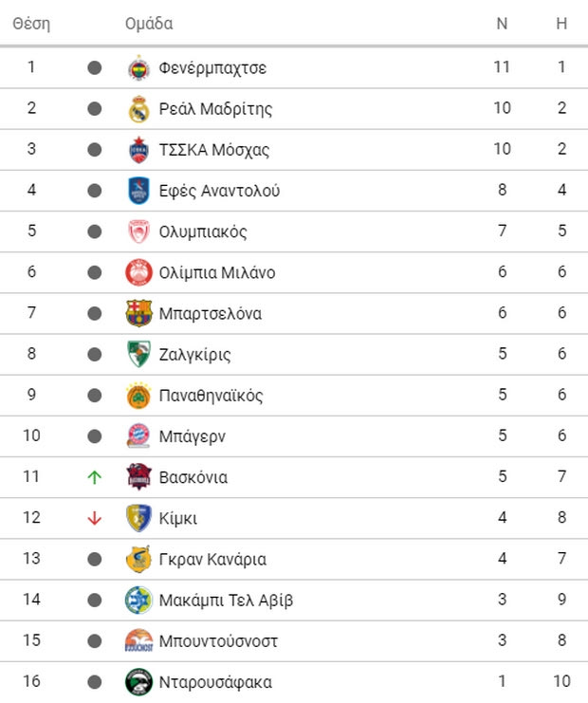This screenshot has height=703, width=588.
Task: Click the Θέση column header
Action: coord(31,24)
